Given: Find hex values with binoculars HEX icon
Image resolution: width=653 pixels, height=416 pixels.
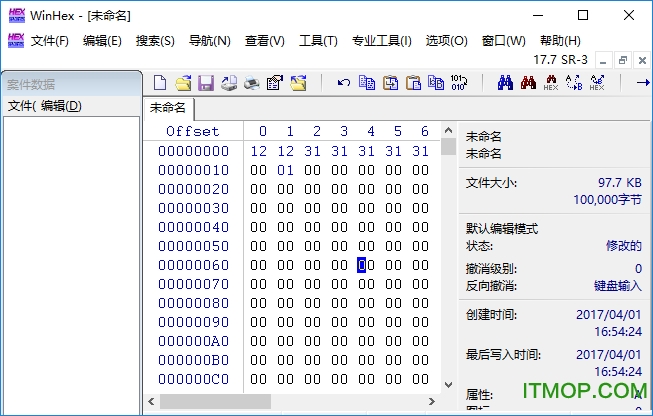Looking at the screenshot, I should click(551, 83).
